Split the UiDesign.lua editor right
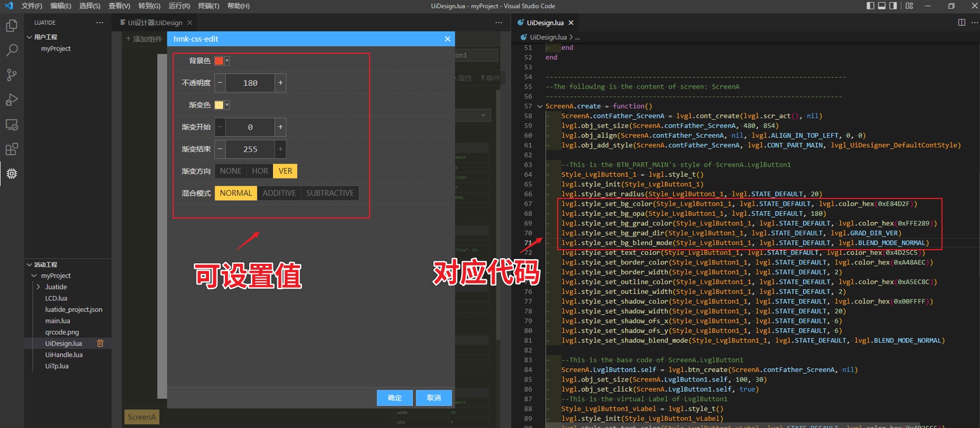Image resolution: width=980 pixels, height=428 pixels. click(x=962, y=23)
